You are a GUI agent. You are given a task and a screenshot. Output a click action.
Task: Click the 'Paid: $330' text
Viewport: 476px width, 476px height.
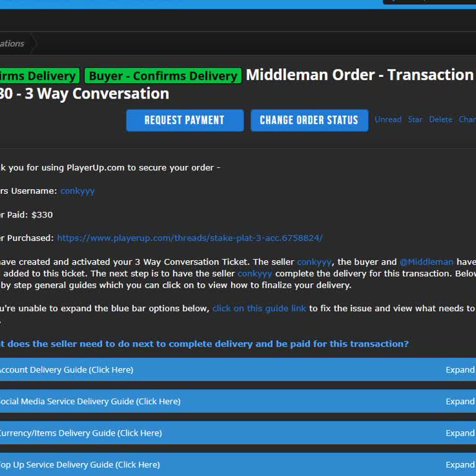click(x=30, y=214)
